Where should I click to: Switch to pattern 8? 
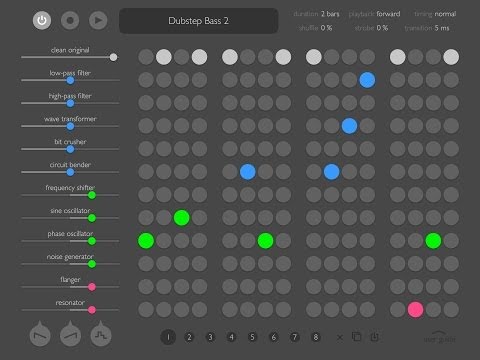[316, 337]
